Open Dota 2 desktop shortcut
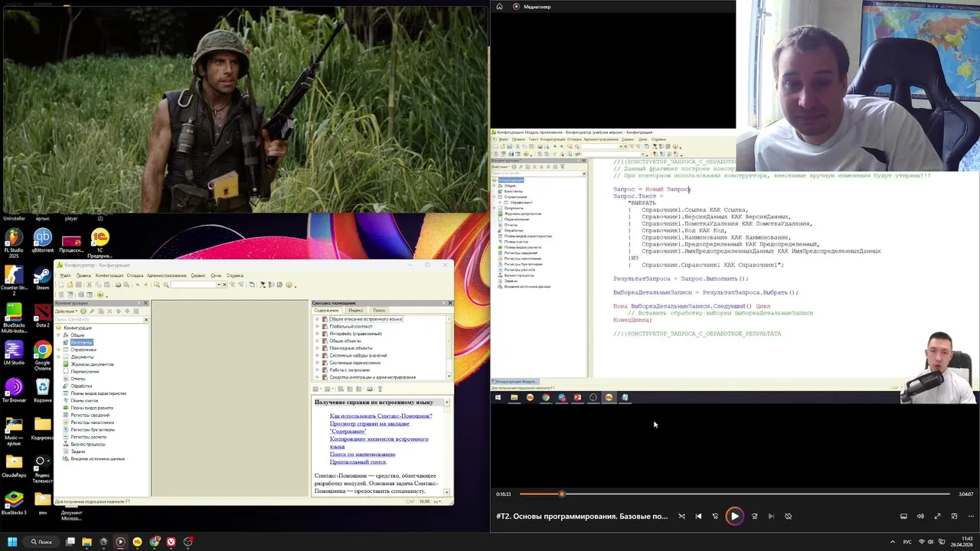This screenshot has width=980, height=551. point(43,316)
